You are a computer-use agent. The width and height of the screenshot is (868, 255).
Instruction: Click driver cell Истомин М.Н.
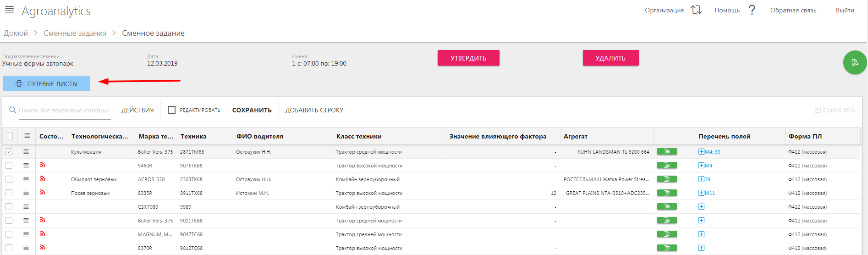pos(252,193)
